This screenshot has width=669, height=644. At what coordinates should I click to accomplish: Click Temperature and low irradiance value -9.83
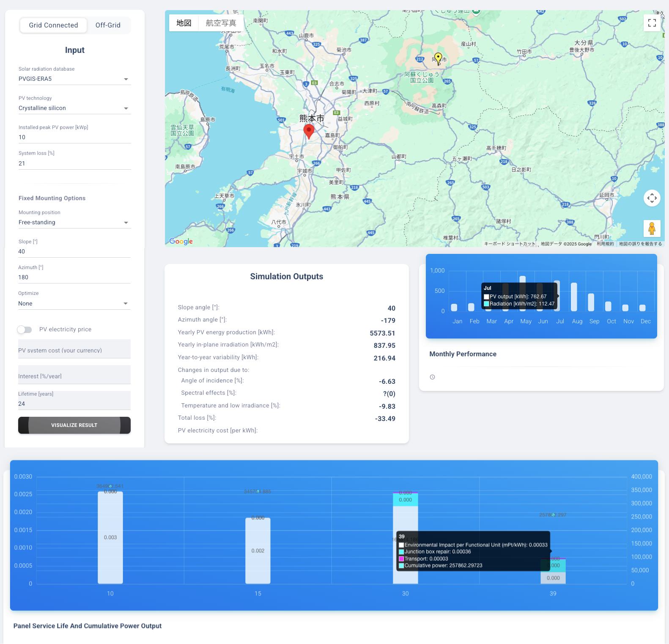(x=387, y=407)
